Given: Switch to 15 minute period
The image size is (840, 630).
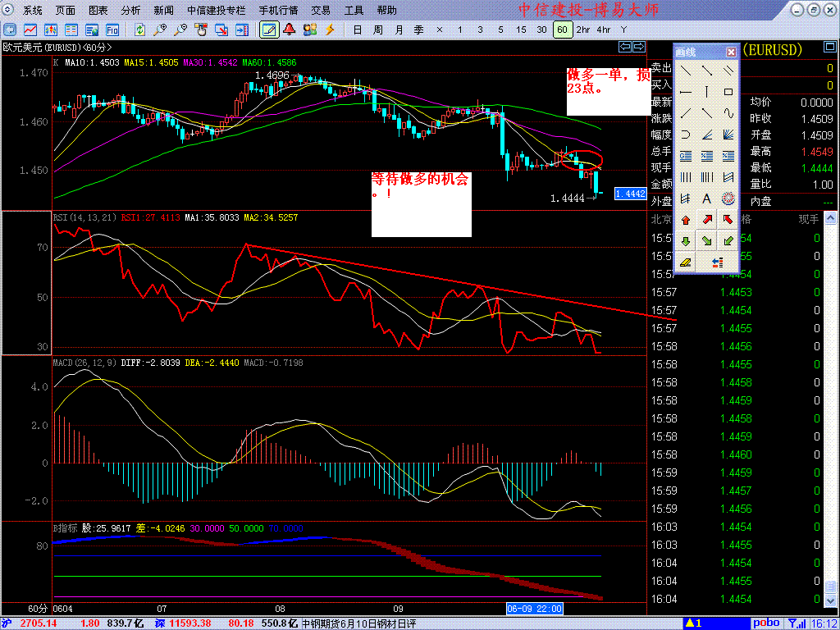Looking at the screenshot, I should pyautogui.click(x=521, y=30).
